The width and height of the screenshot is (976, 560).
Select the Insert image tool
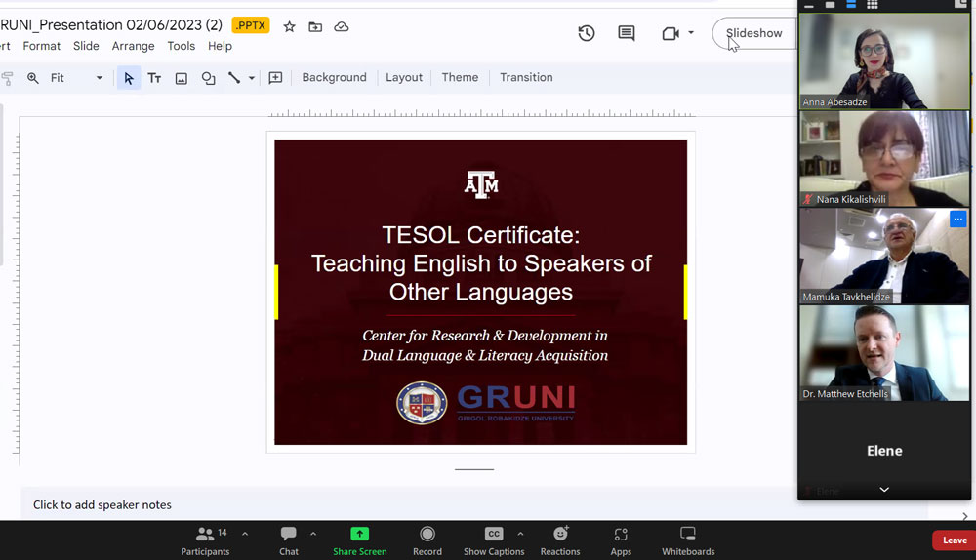tap(182, 78)
